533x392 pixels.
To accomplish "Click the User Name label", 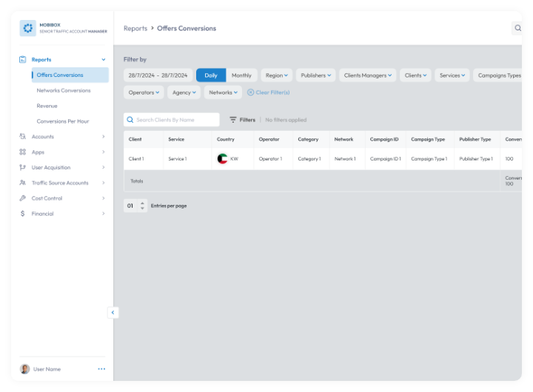I will coord(47,369).
